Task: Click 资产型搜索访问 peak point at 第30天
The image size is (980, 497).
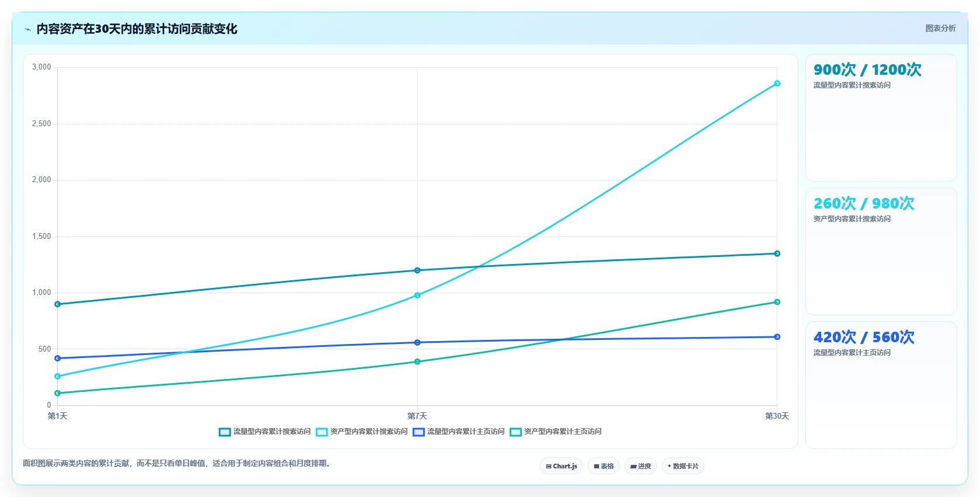Action: (777, 84)
